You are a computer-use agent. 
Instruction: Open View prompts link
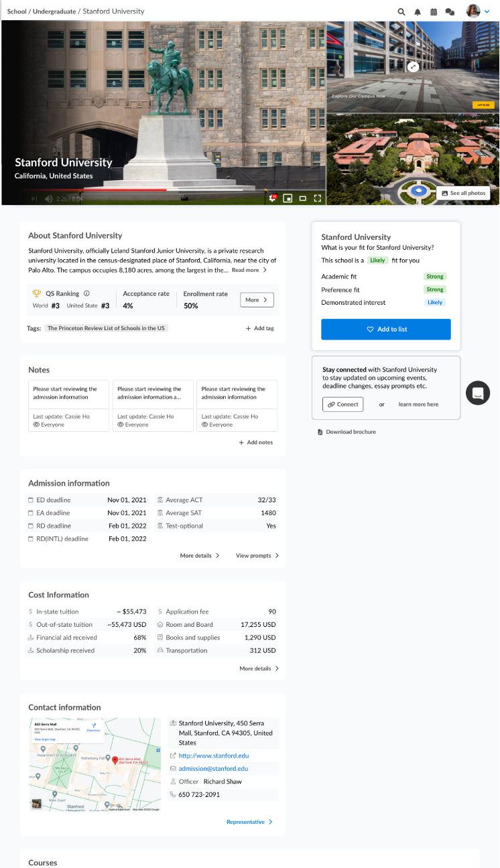(257, 555)
